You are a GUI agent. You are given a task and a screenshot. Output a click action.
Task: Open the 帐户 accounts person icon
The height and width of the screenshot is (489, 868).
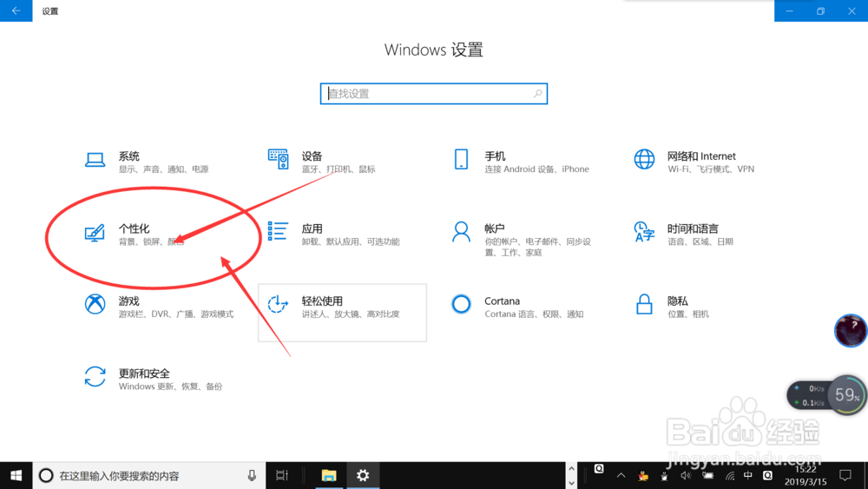pos(461,232)
